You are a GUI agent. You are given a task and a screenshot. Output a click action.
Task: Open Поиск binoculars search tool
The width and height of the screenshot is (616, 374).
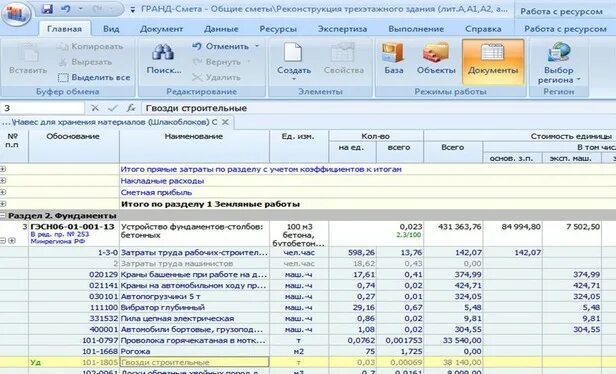coord(164,59)
